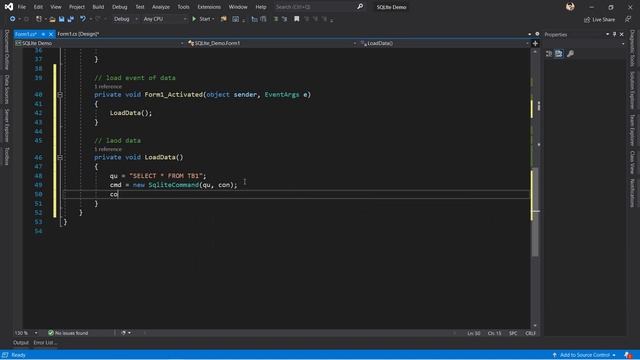Open the Start button dropdown arrow
This screenshot has width=640, height=360.
[213, 19]
